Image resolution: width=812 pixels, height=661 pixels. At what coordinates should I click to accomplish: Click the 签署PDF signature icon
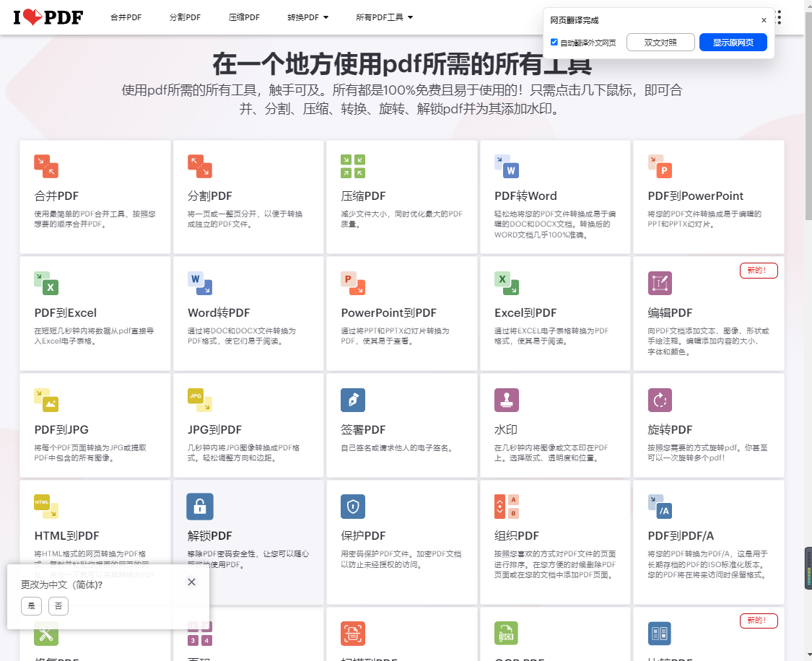point(353,400)
